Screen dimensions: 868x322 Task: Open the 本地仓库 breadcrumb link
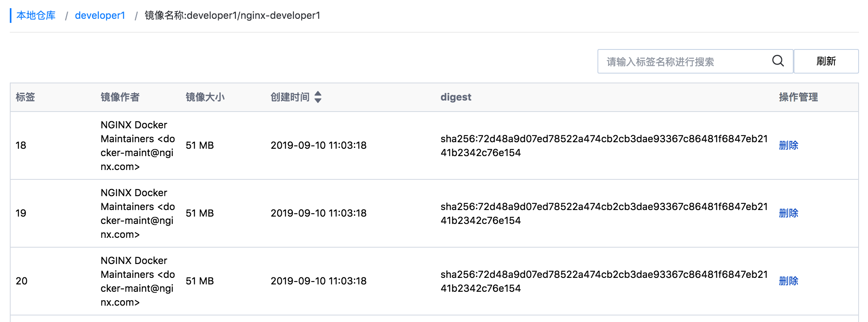click(36, 16)
